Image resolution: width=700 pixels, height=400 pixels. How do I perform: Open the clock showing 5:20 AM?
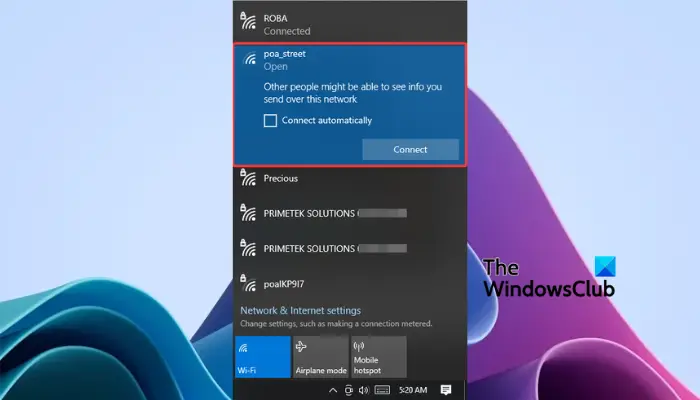tap(413, 390)
